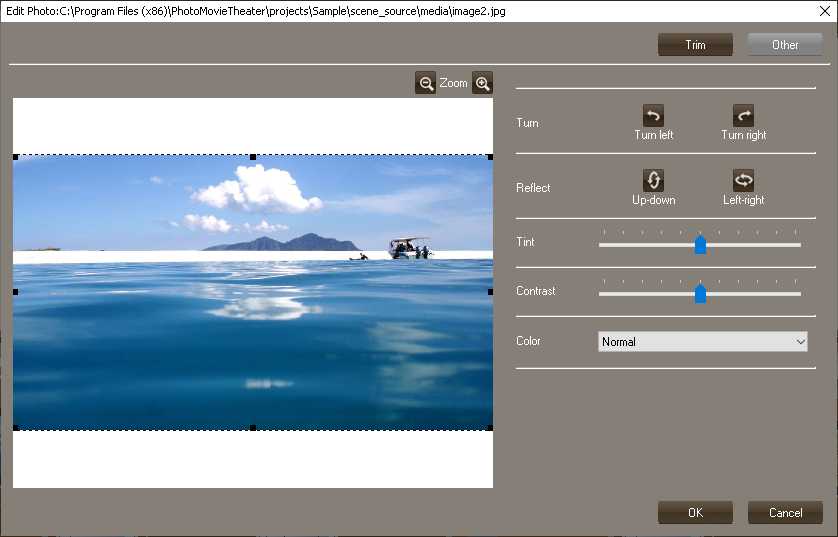
Task: Click bottom-center crop handle on photo
Action: click(x=253, y=427)
